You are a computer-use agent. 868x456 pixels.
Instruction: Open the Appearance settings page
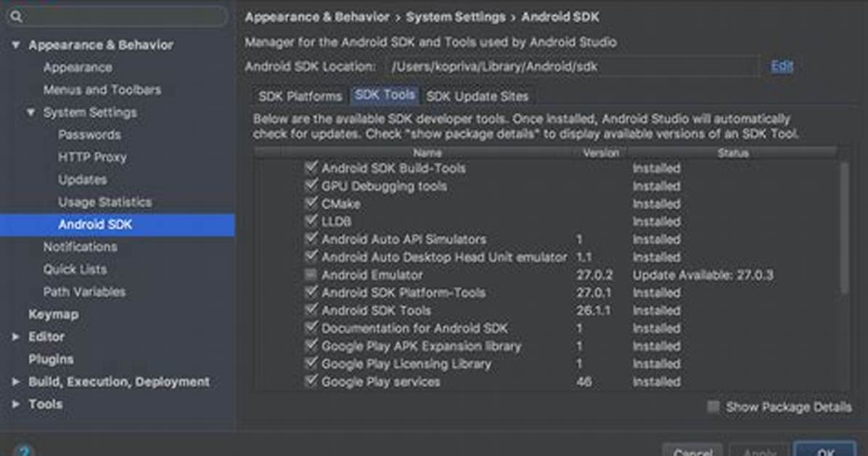pyautogui.click(x=78, y=68)
